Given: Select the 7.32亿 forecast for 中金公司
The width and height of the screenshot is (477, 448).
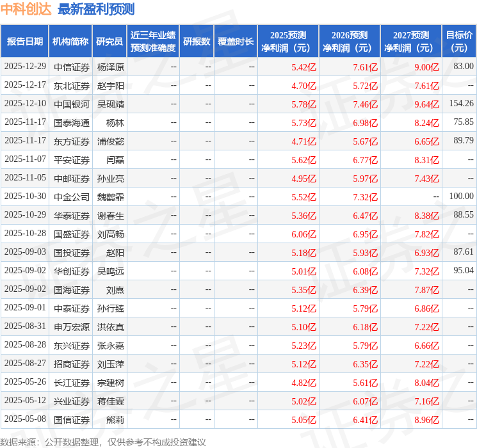Looking at the screenshot, I should point(366,197).
